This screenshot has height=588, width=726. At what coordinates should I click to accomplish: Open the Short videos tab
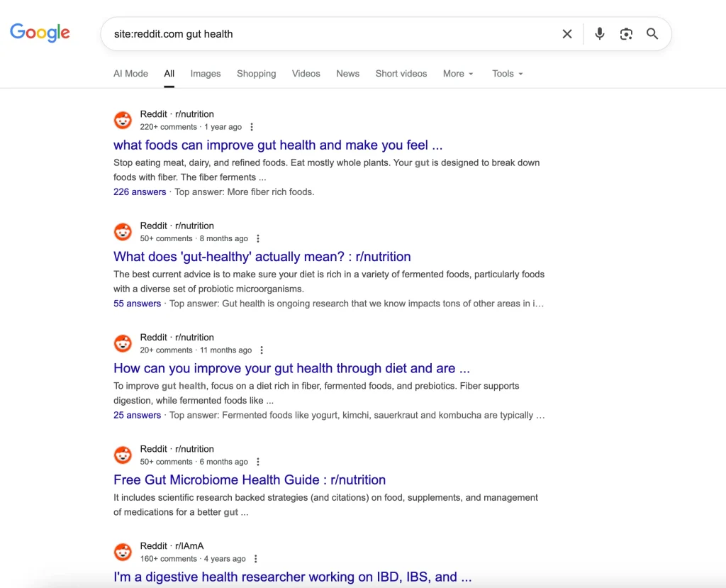pos(401,74)
